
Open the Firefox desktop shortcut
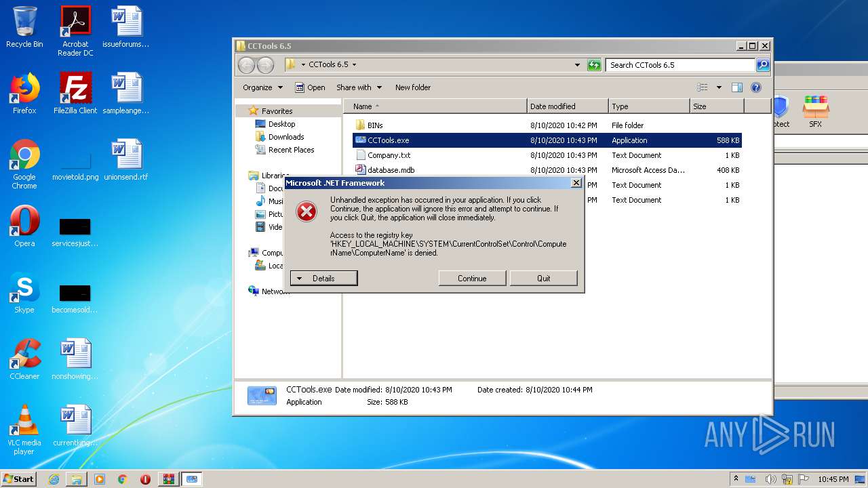(x=24, y=94)
